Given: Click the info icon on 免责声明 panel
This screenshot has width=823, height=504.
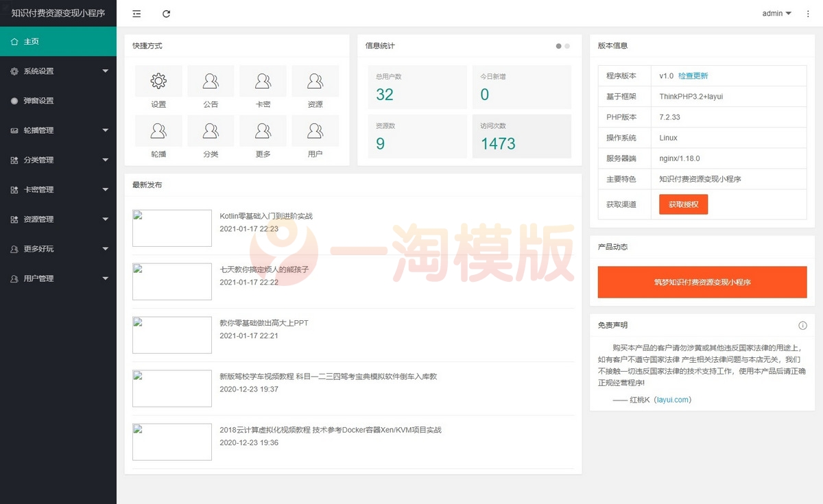Looking at the screenshot, I should (x=802, y=326).
